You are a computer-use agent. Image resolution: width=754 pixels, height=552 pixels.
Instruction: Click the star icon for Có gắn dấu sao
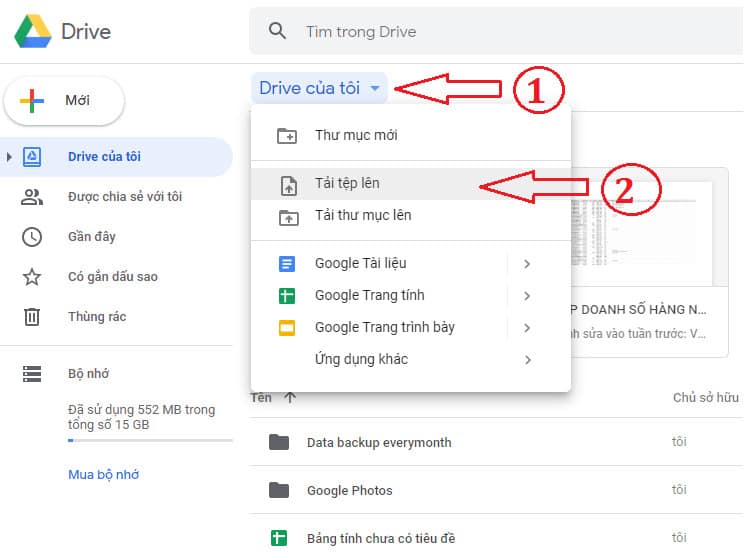click(32, 277)
